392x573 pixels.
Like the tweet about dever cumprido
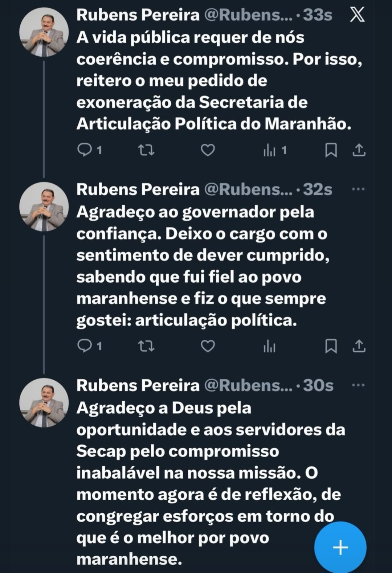tap(208, 346)
